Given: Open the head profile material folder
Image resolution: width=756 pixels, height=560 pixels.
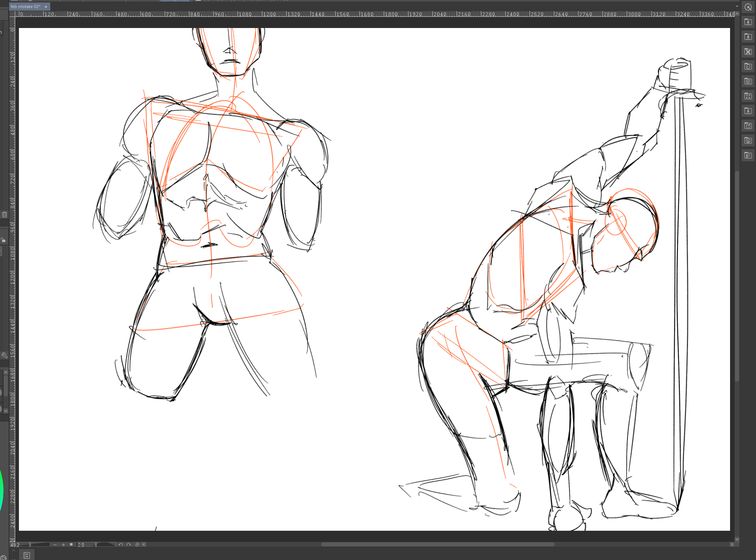Looking at the screenshot, I should [748, 66].
